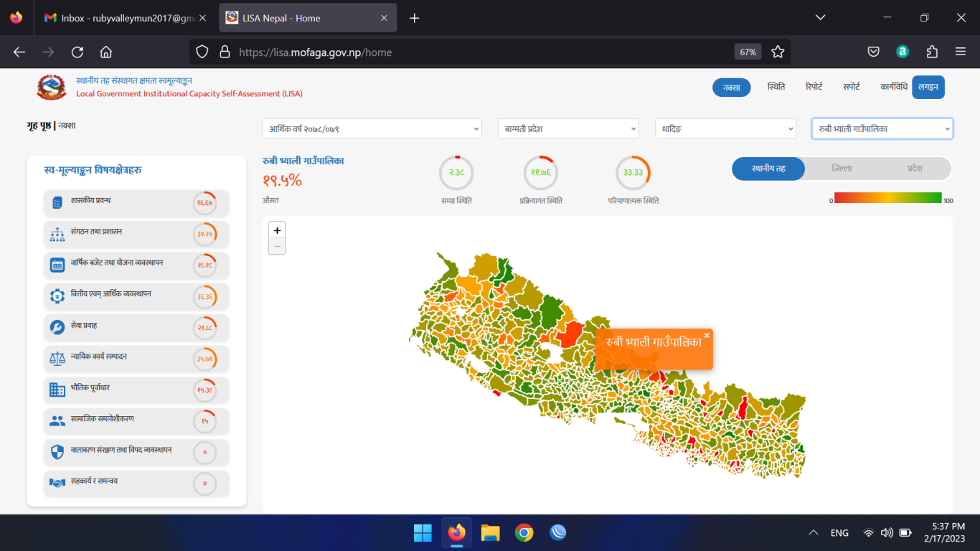The height and width of the screenshot is (551, 980).
Task: Zoom in the map with plus button
Action: coord(277,230)
